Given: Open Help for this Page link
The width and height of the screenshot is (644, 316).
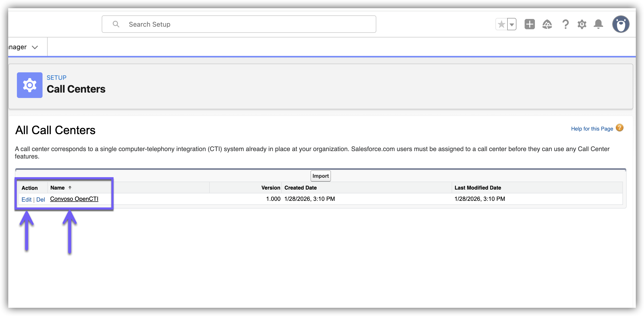Looking at the screenshot, I should pos(592,129).
